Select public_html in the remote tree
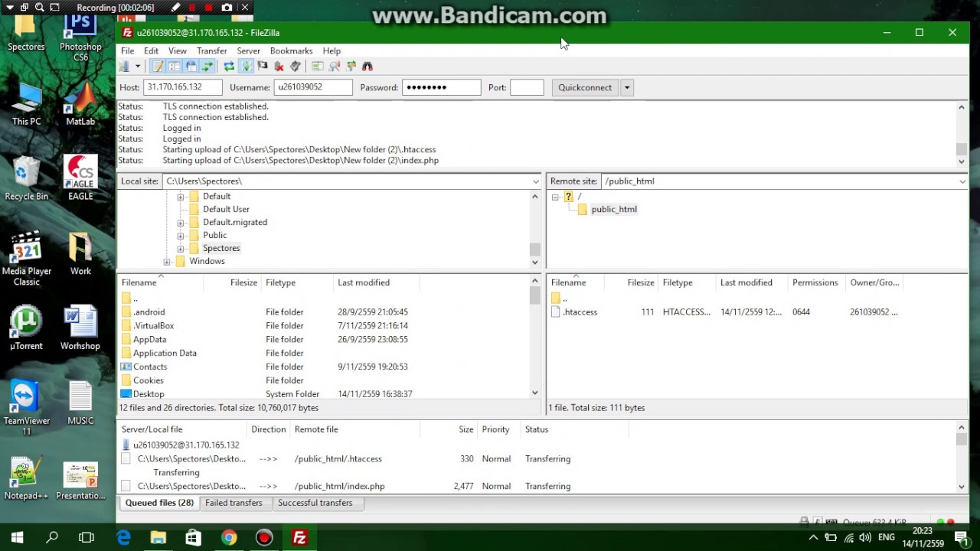 pyautogui.click(x=614, y=209)
